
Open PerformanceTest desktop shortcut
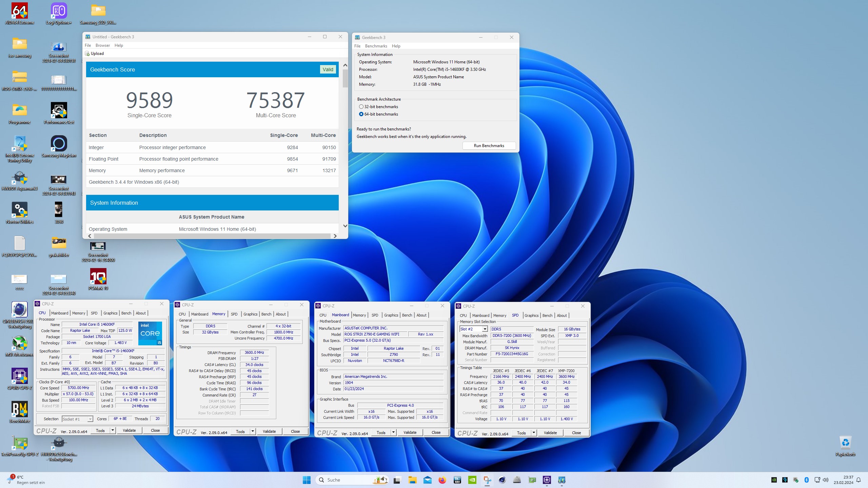point(59,113)
